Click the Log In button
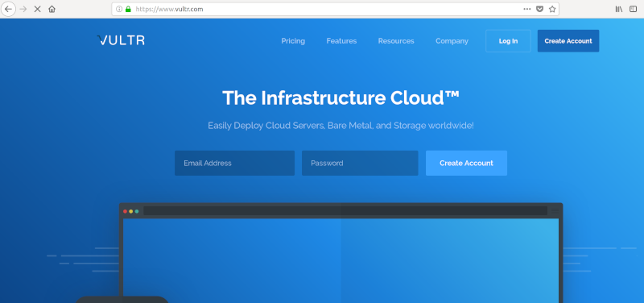This screenshot has width=644, height=303. [x=508, y=41]
